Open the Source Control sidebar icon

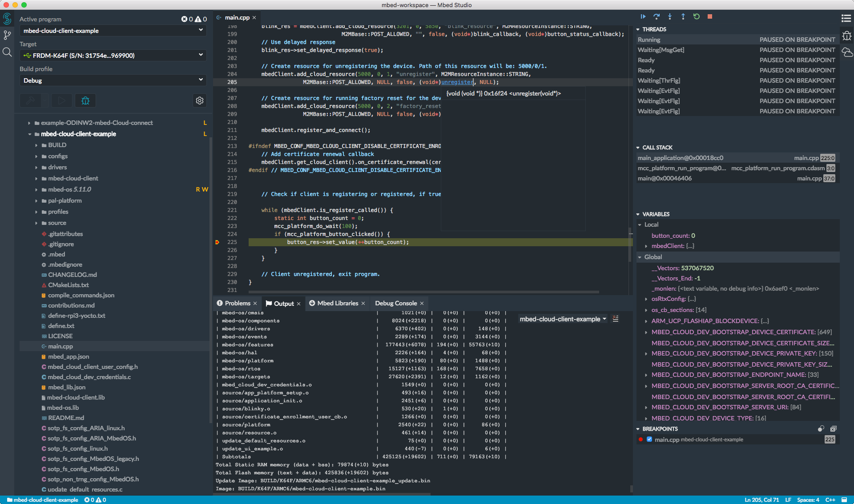(7, 35)
